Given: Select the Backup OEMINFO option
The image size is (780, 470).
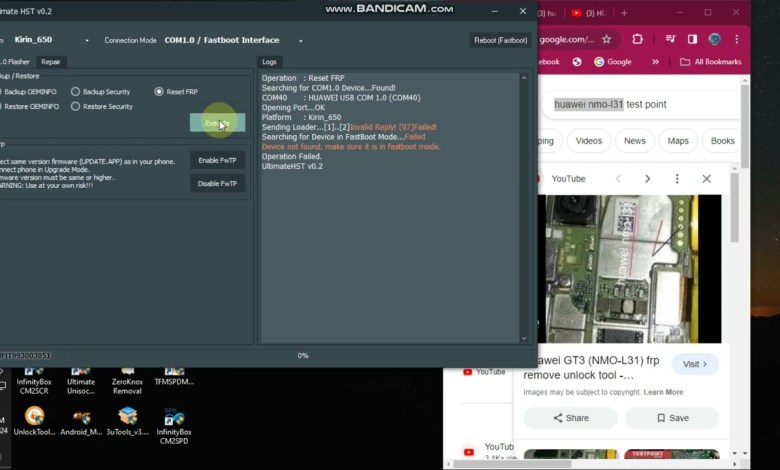Looking at the screenshot, I should point(28,92).
